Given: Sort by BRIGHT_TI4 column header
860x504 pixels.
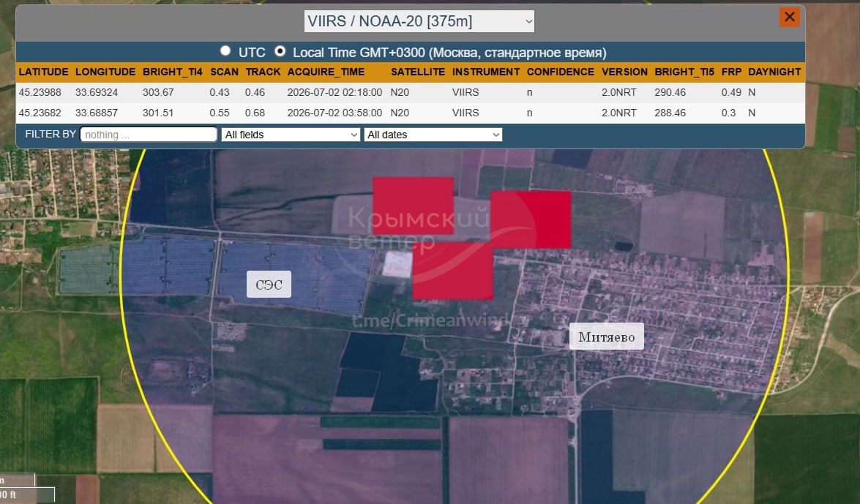Looking at the screenshot, I should point(172,72).
